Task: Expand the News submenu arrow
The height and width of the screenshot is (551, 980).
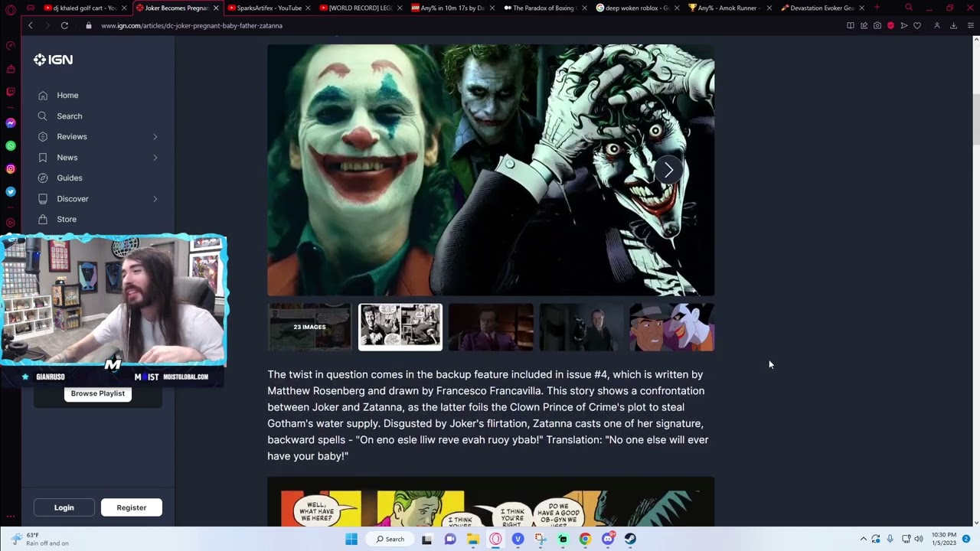Action: 155,158
